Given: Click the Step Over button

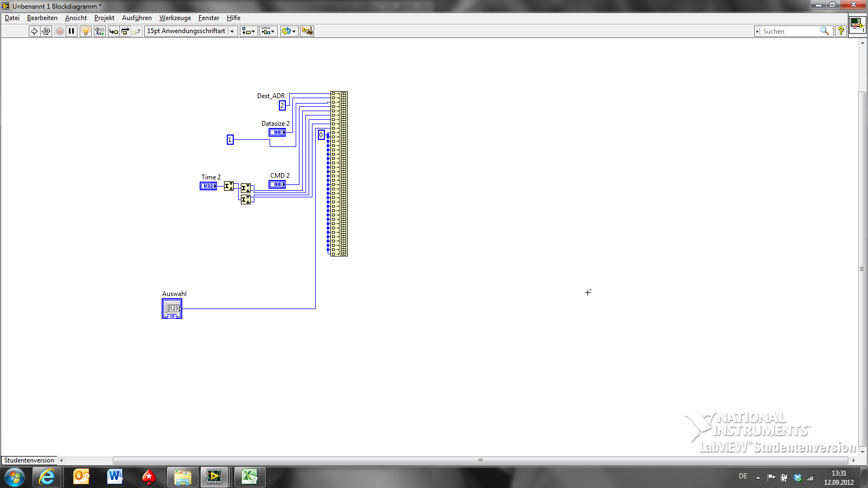Looking at the screenshot, I should (x=125, y=31).
